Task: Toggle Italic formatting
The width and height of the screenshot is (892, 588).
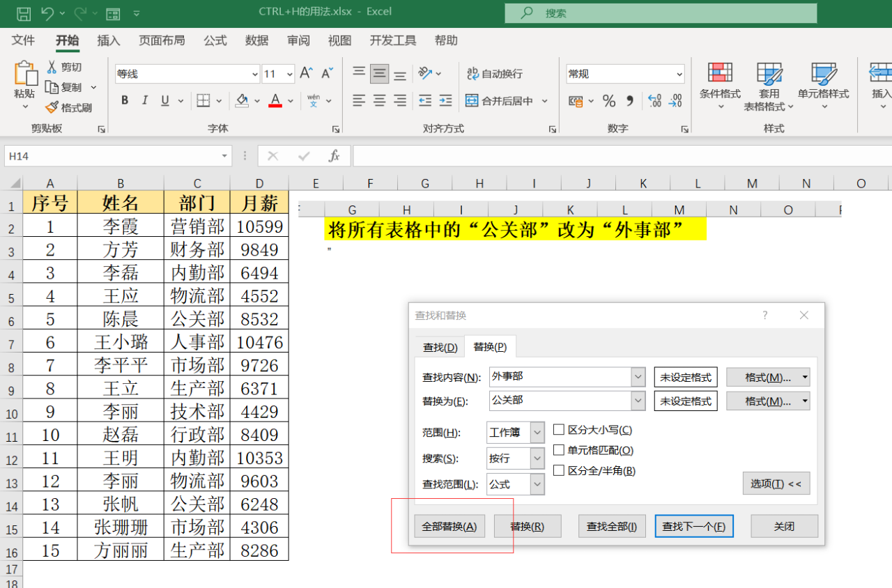Action: (145, 100)
